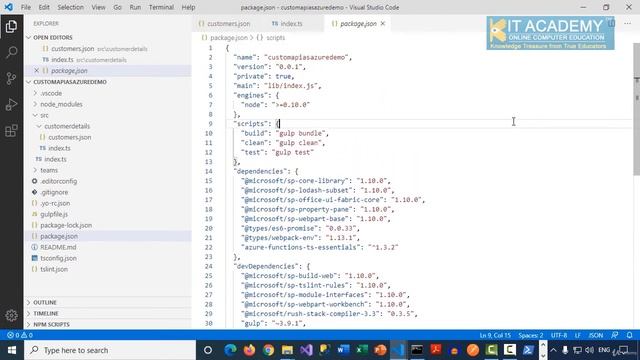Change indentation via Spaces: 2

[531, 335]
